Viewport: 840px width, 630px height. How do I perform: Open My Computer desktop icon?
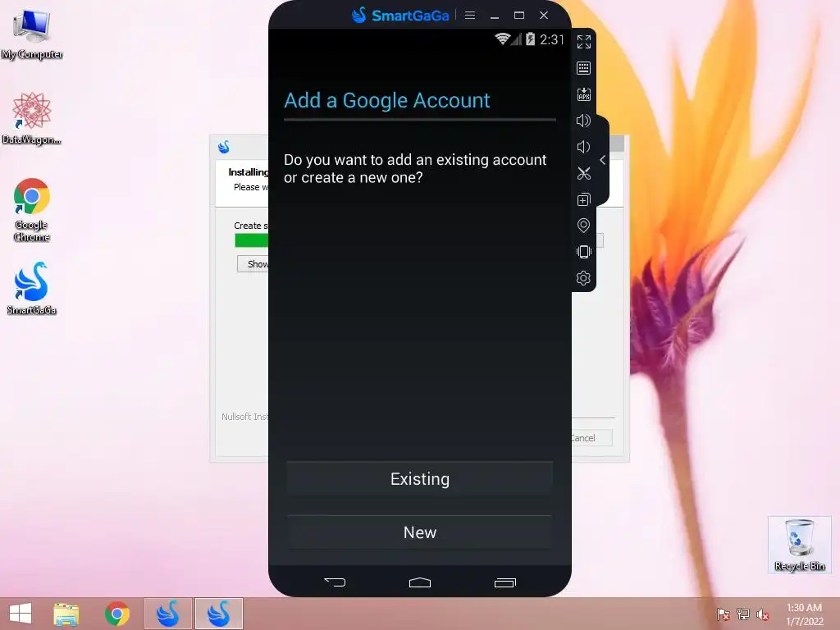(32, 34)
